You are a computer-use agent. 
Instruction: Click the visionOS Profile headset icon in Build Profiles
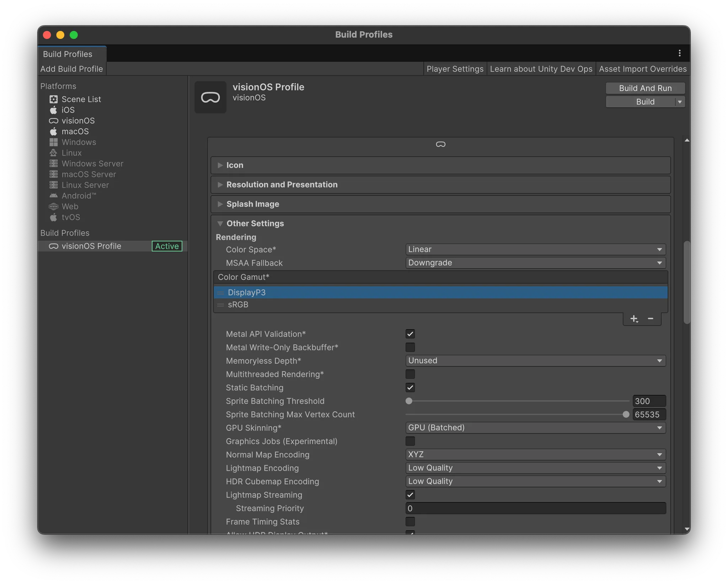tap(53, 246)
